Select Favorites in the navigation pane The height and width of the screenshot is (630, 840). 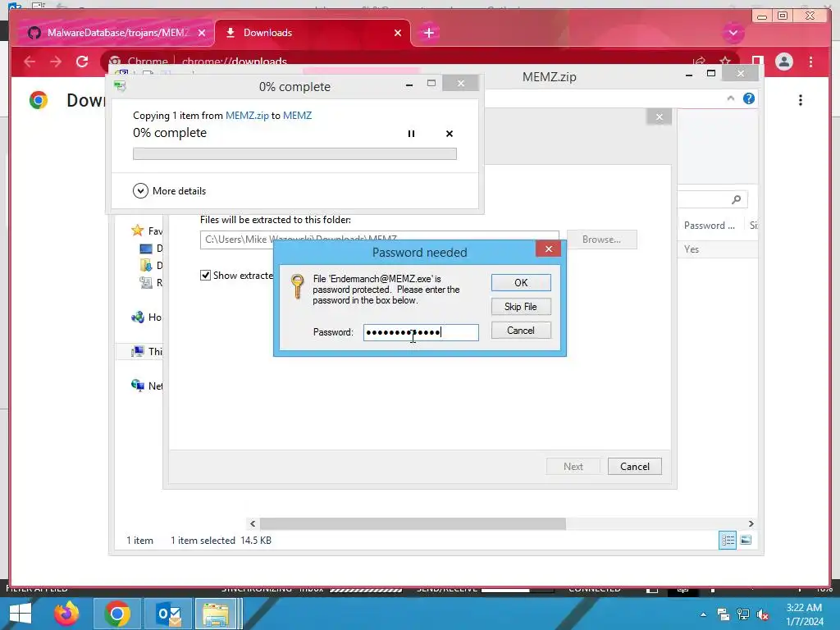(x=147, y=231)
